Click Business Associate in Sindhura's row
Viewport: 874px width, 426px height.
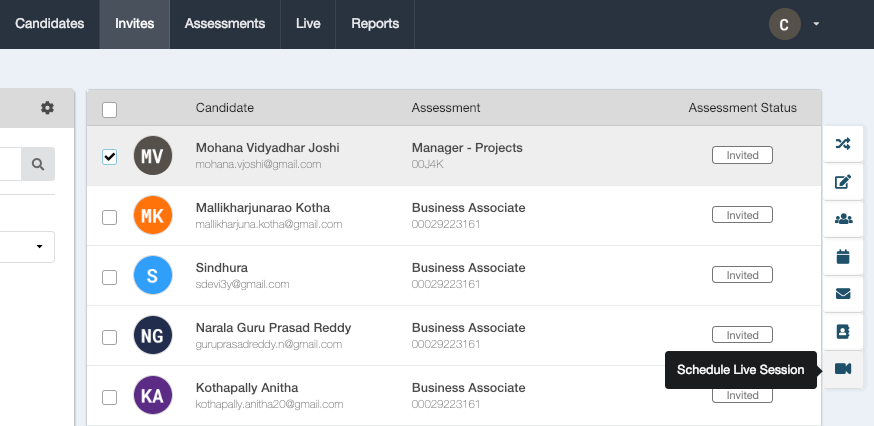coord(468,268)
